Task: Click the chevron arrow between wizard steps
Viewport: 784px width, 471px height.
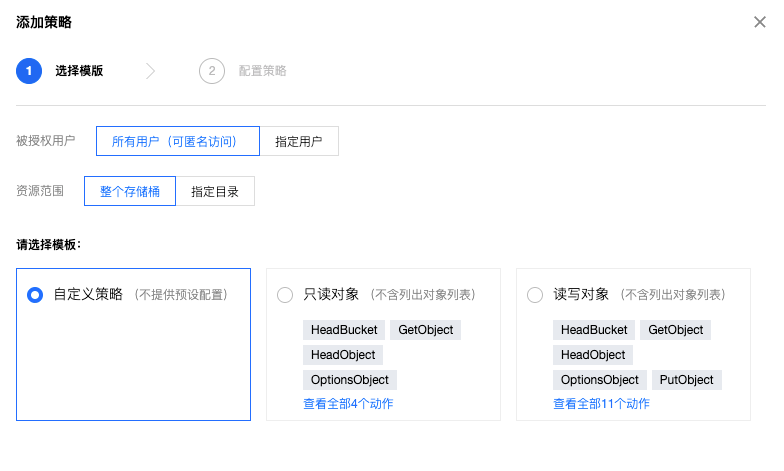Action: (151, 71)
